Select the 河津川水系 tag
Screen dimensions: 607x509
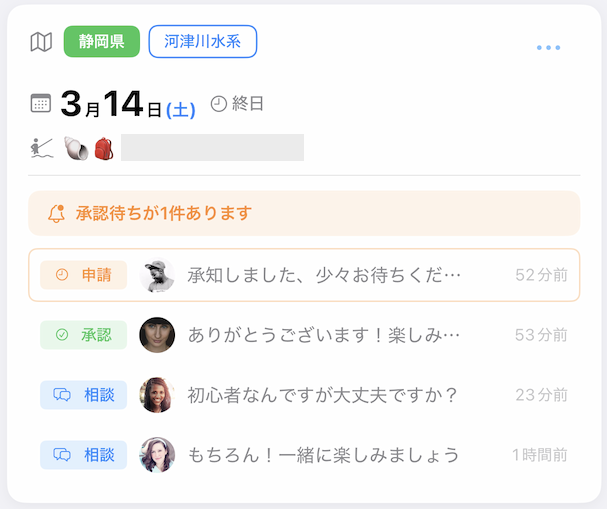coord(203,42)
